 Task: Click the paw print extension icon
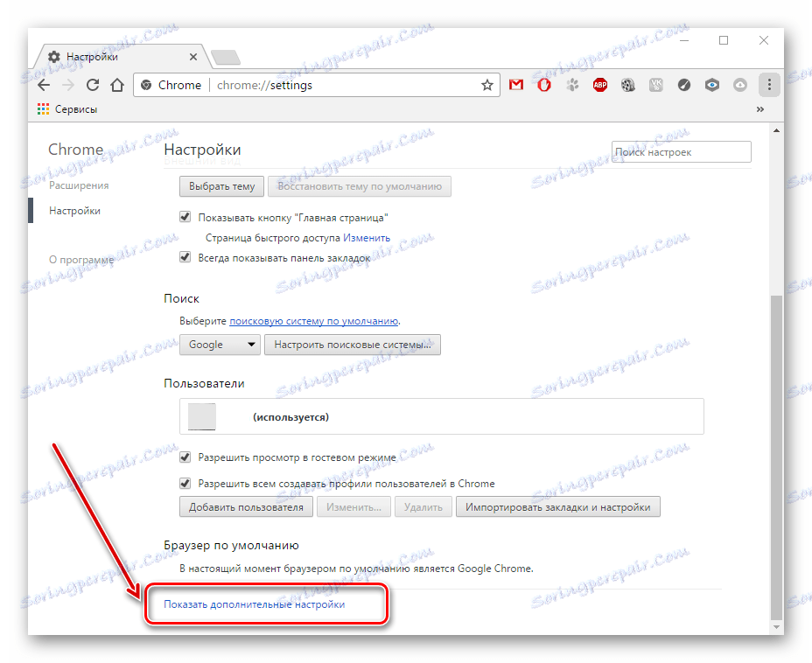(x=572, y=85)
